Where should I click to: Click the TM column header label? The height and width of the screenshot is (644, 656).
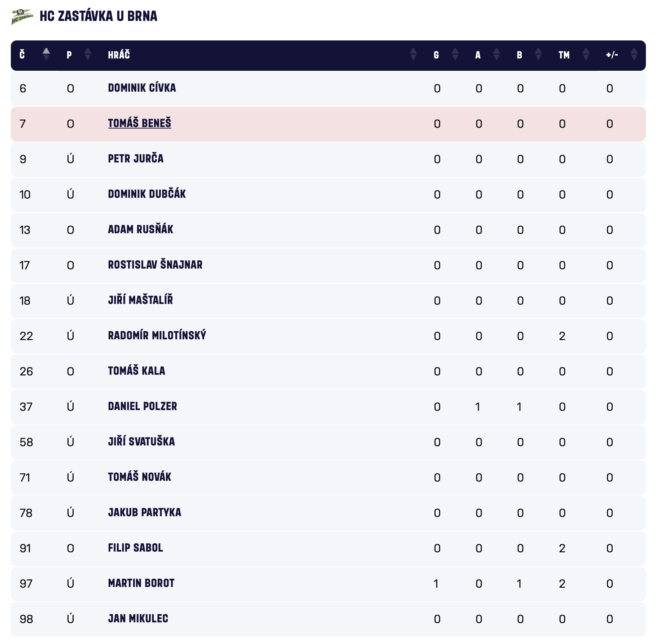pyautogui.click(x=564, y=55)
